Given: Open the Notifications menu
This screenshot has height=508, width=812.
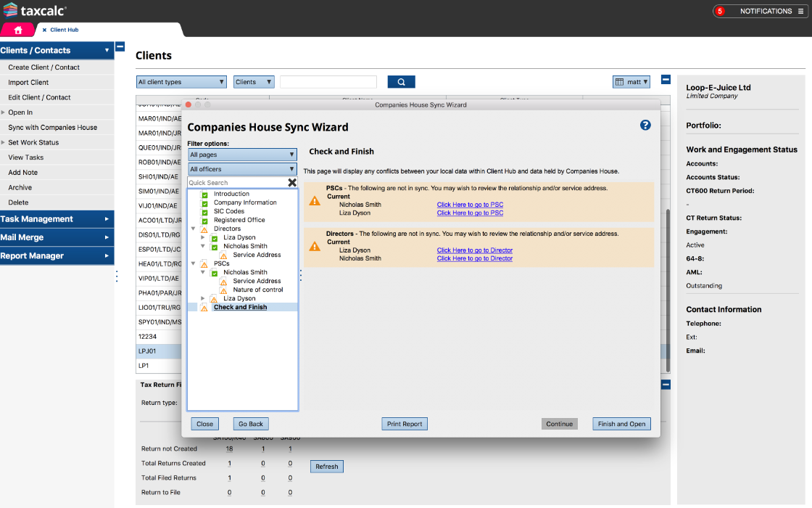Looking at the screenshot, I should 761,11.
